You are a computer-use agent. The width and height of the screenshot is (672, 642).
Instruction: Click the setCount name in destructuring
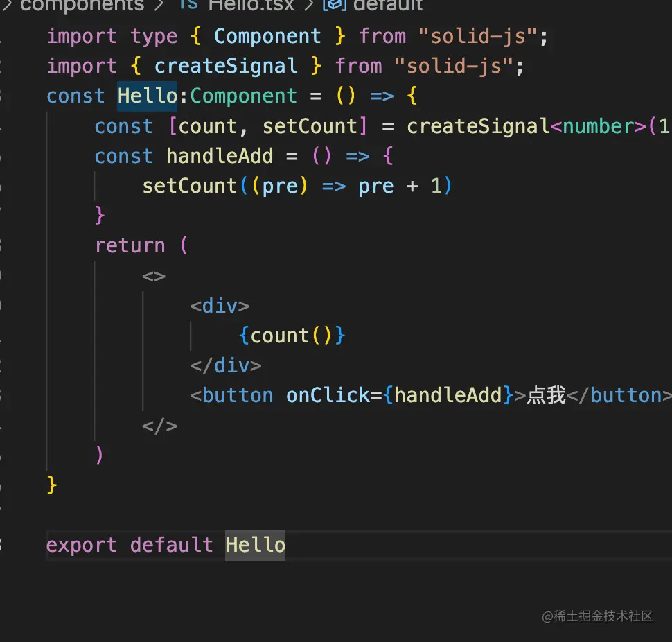310,126
